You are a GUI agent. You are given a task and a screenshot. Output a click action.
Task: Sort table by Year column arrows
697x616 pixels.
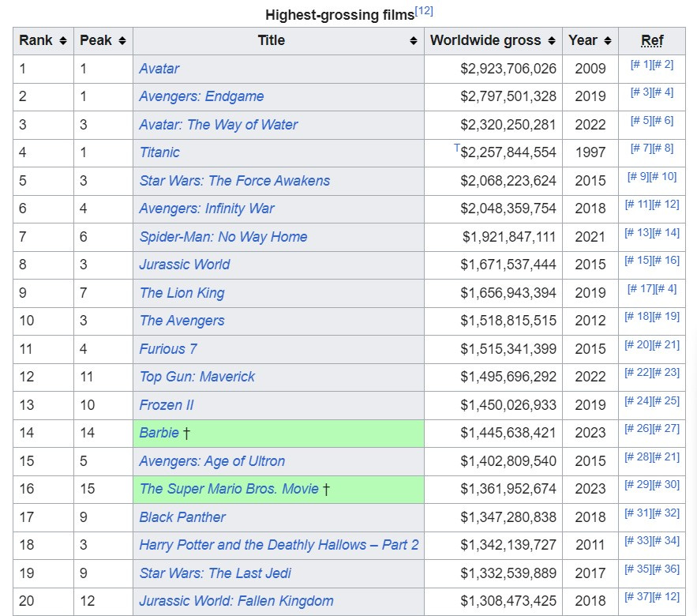pyautogui.click(x=608, y=41)
